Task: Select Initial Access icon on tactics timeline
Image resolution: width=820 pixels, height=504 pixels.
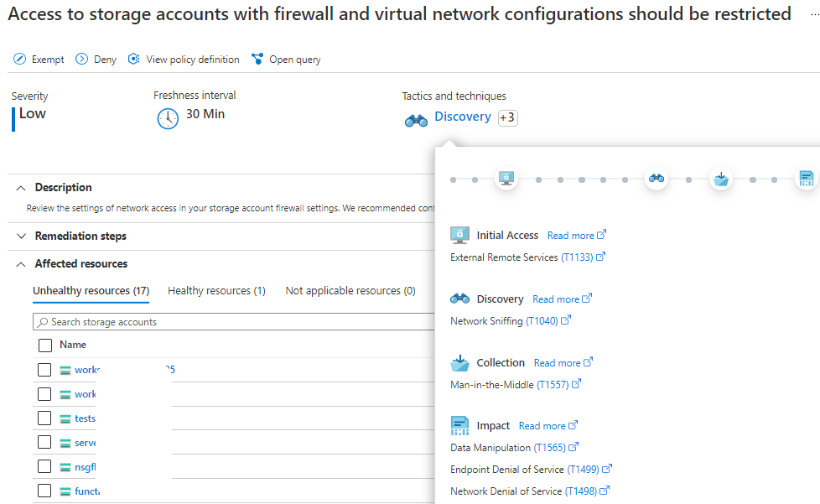Action: (506, 179)
